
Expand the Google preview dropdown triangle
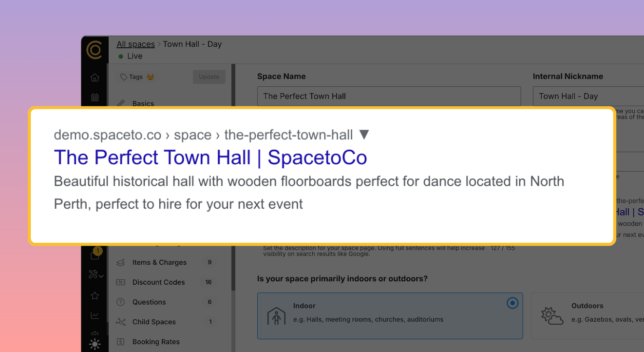364,135
